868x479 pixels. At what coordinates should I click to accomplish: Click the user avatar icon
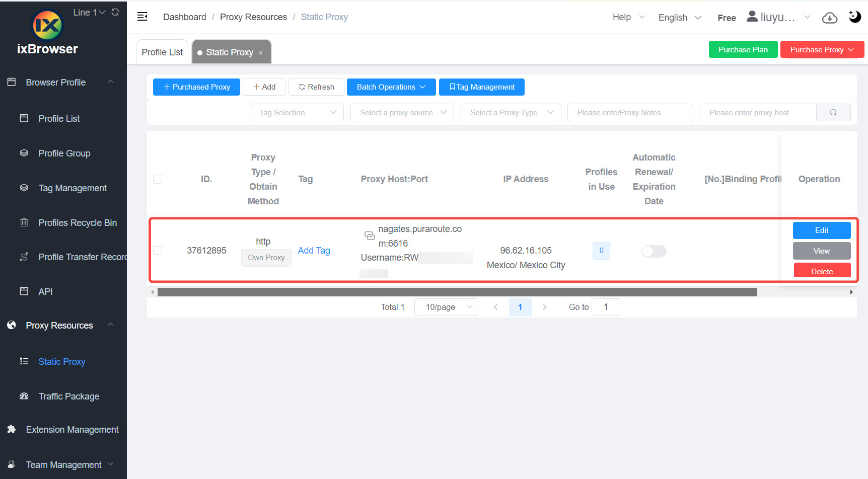point(752,17)
